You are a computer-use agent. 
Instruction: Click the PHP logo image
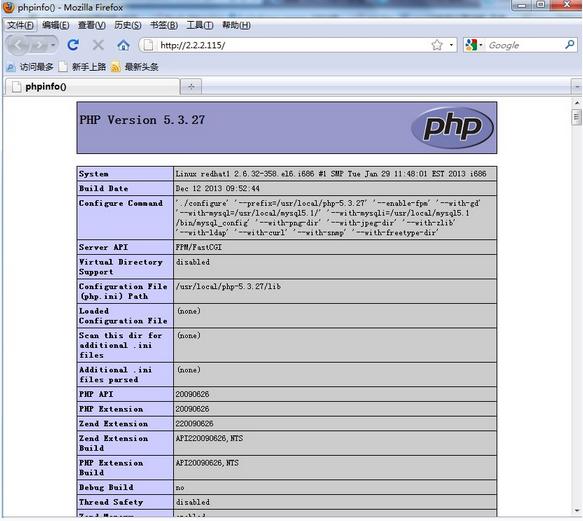click(x=452, y=128)
